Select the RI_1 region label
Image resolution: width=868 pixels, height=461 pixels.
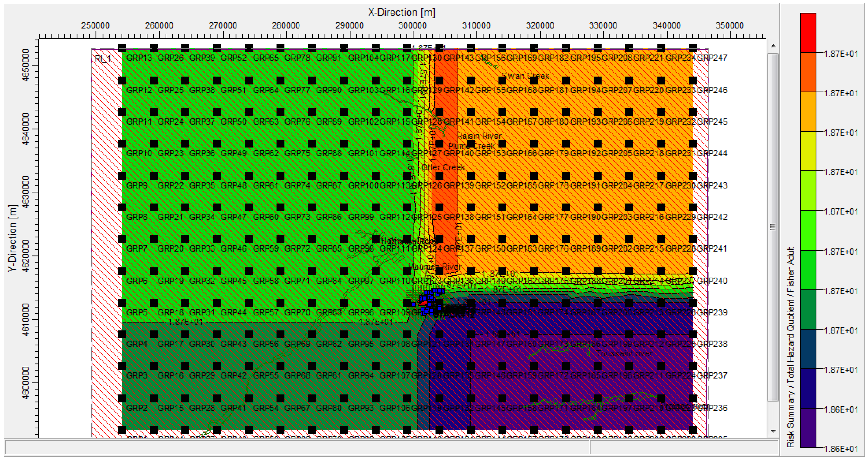click(x=103, y=59)
